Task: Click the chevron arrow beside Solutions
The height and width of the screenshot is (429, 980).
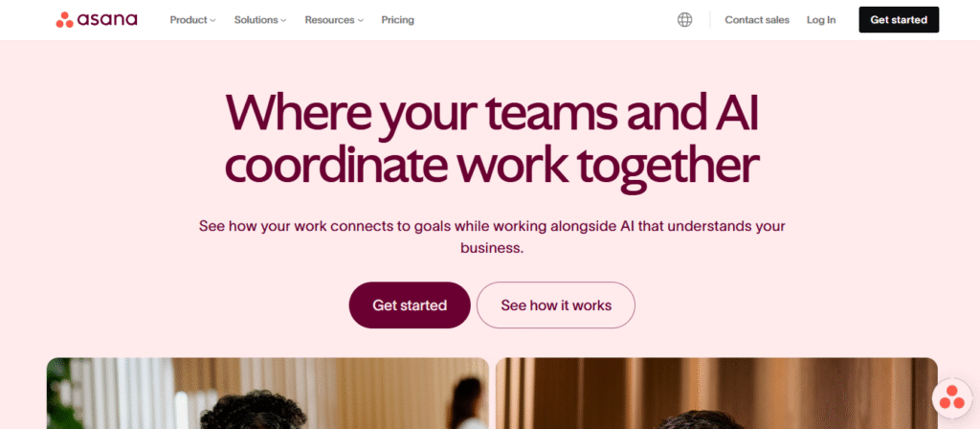Action: point(283,20)
